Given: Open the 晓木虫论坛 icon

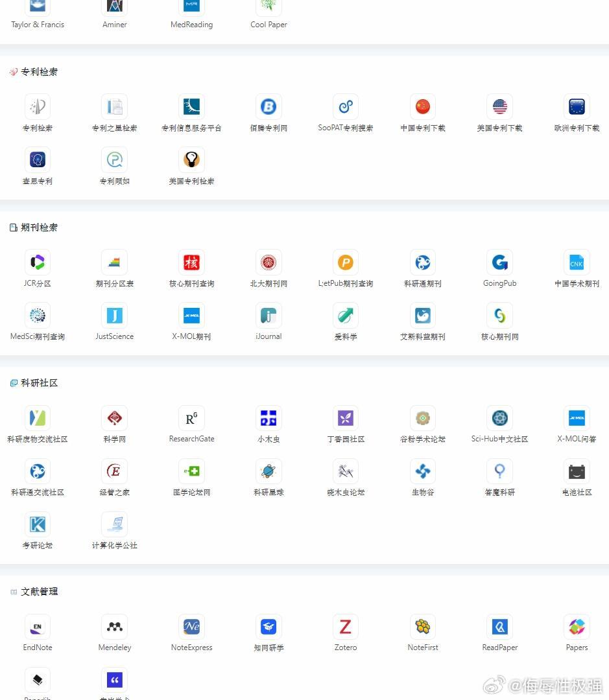Looking at the screenshot, I should coord(346,471).
